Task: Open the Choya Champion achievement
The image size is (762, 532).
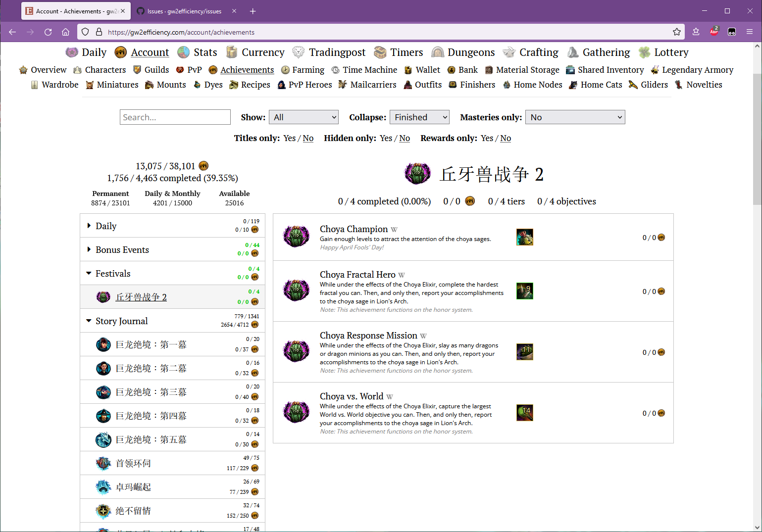Action: [354, 229]
